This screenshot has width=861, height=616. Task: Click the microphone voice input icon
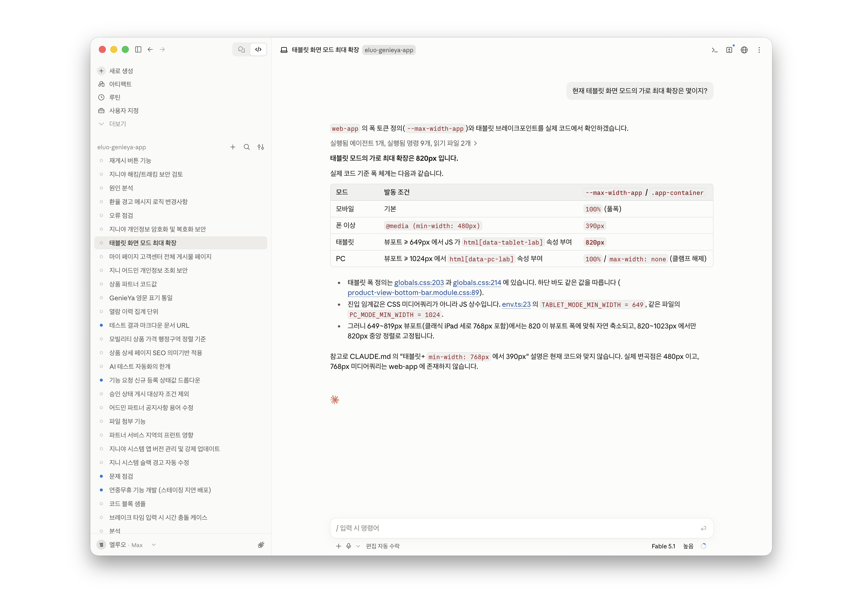(349, 546)
